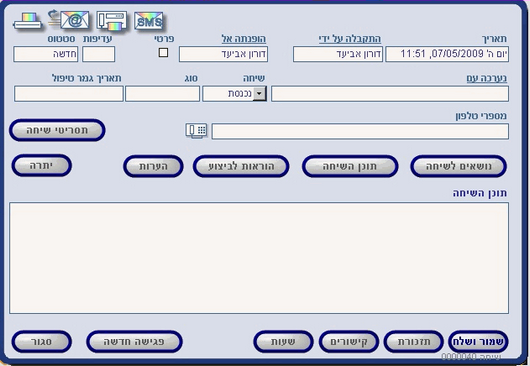Screen dimensions: 530x366
Task: Focus the תאריך גמר טיפול field
Action: [69, 94]
